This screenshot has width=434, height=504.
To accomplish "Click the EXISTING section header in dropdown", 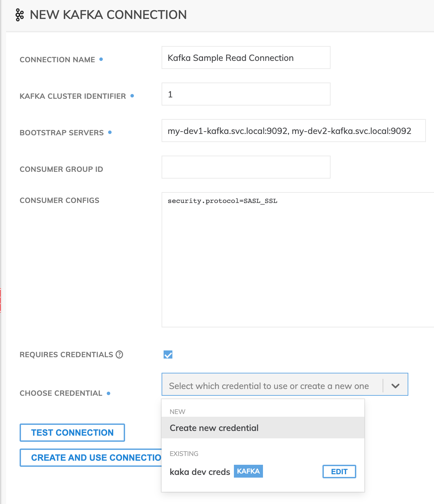I will point(184,454).
